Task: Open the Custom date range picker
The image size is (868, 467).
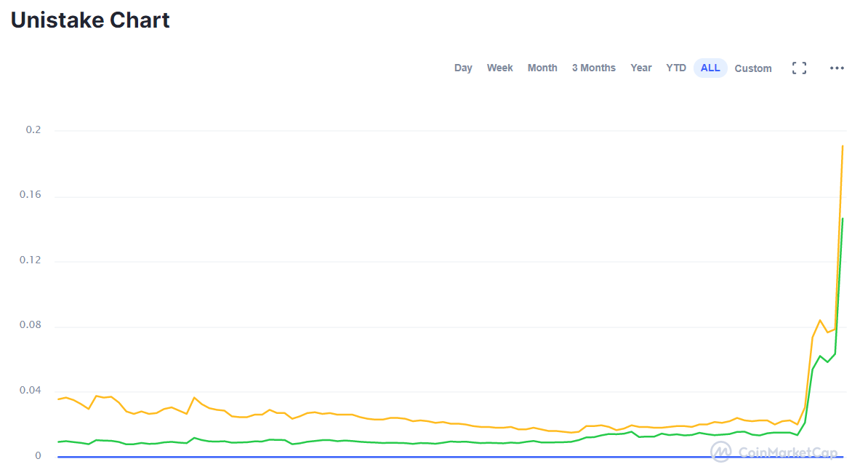Action: point(753,68)
